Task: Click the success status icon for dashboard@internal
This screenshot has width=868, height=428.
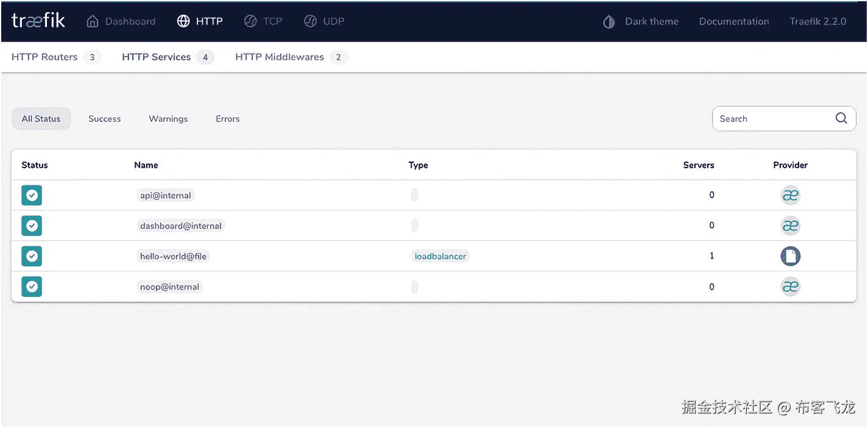Action: pos(32,226)
